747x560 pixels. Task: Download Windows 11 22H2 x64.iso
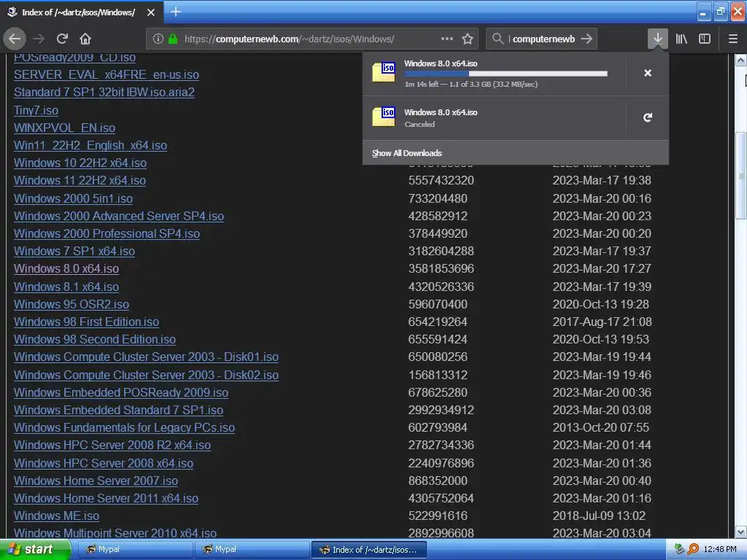tap(80, 181)
